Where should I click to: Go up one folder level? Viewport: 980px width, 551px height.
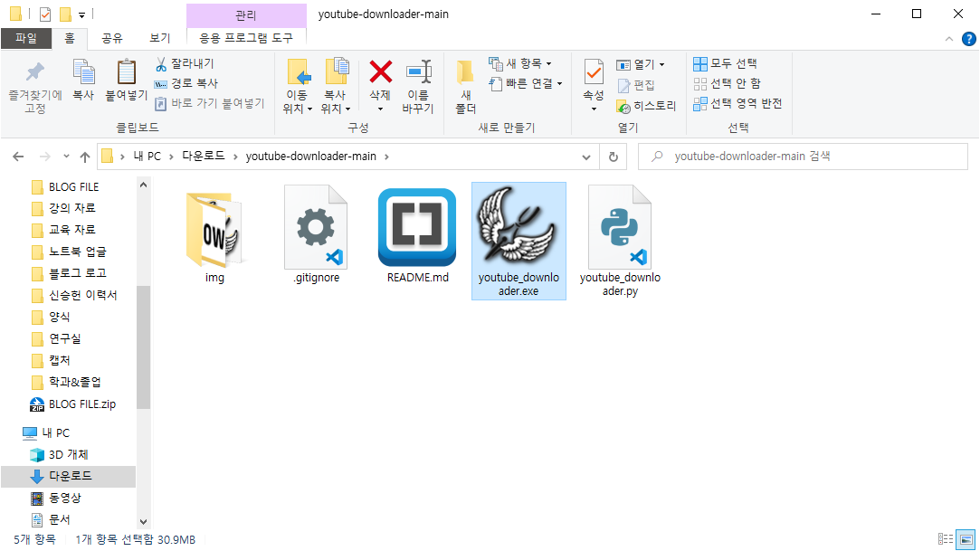[x=85, y=157]
